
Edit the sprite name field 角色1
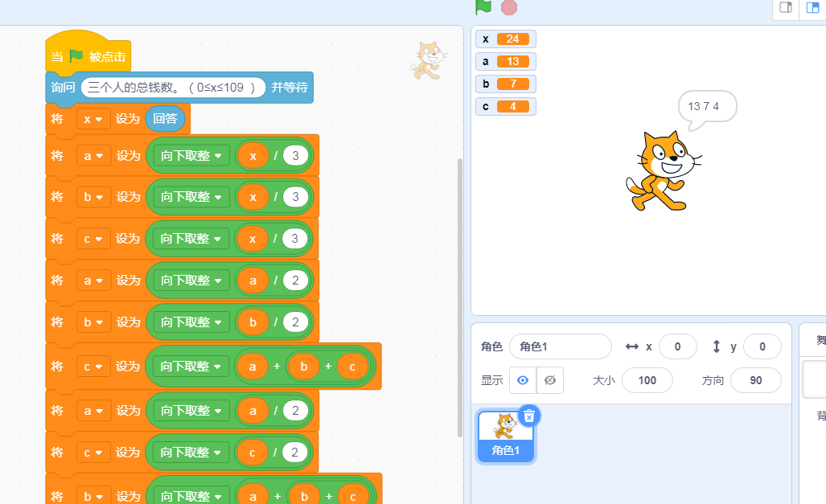coord(561,346)
